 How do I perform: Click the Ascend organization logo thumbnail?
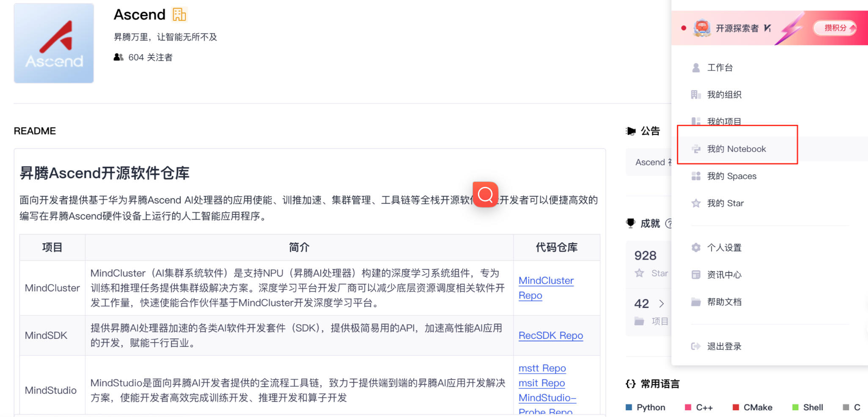[54, 43]
